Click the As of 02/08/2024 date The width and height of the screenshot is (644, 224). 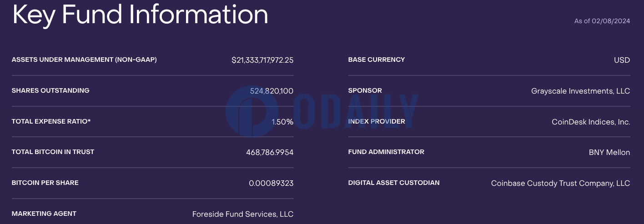click(x=602, y=21)
